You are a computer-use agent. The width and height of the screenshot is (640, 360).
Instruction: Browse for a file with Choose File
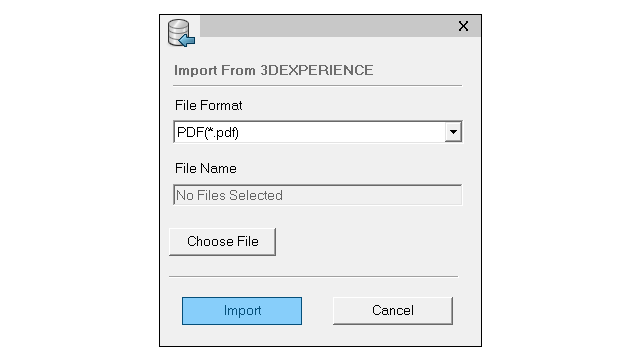222,242
